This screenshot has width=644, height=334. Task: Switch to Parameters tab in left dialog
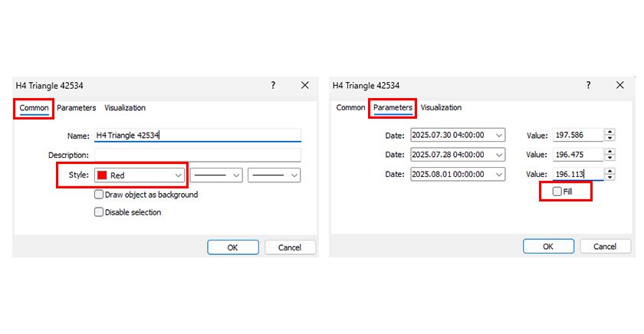coord(76,108)
